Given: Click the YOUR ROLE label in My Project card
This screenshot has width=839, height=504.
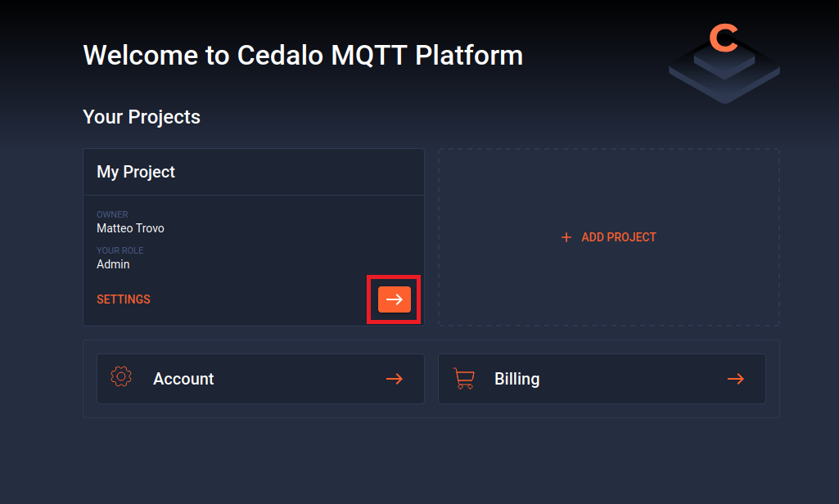Looking at the screenshot, I should [120, 250].
